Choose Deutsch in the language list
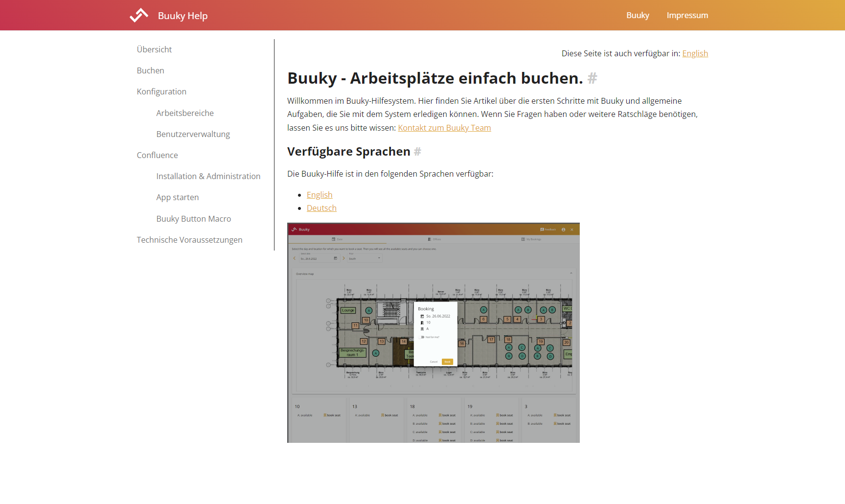The image size is (845, 504). click(x=321, y=208)
